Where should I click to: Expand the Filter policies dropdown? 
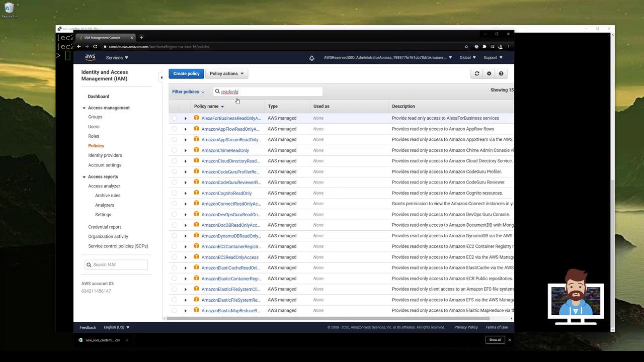click(x=188, y=92)
